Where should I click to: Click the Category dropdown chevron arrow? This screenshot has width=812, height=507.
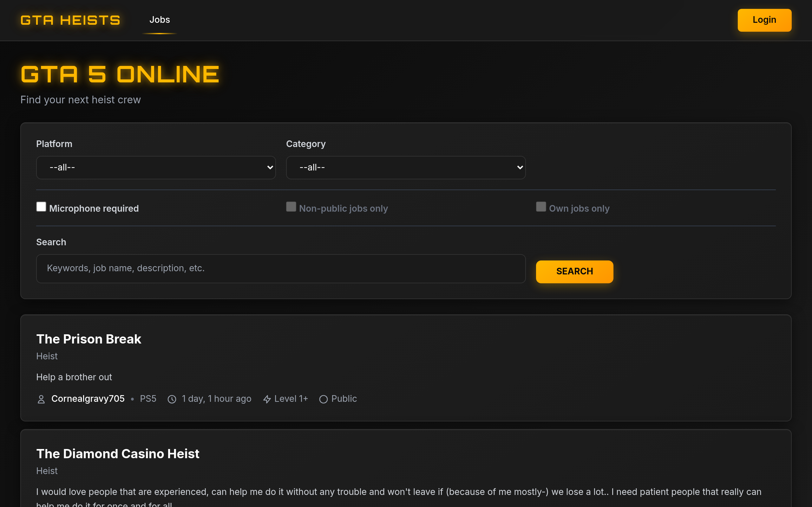(520, 167)
